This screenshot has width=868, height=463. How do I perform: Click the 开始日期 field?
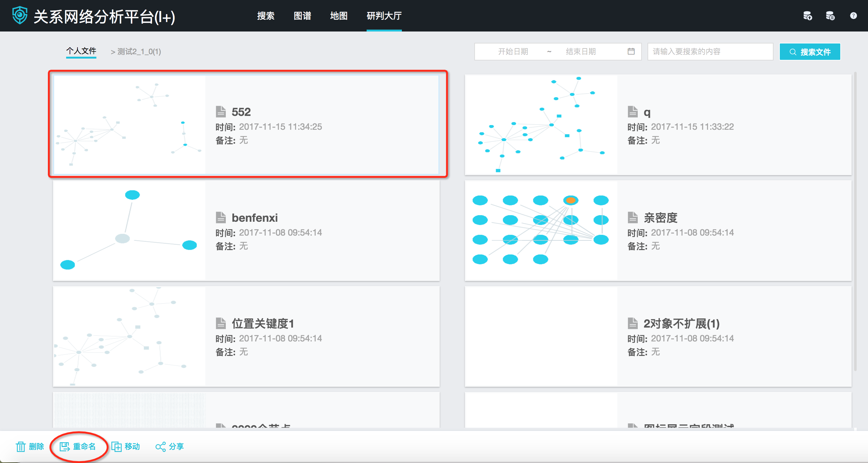tap(513, 52)
